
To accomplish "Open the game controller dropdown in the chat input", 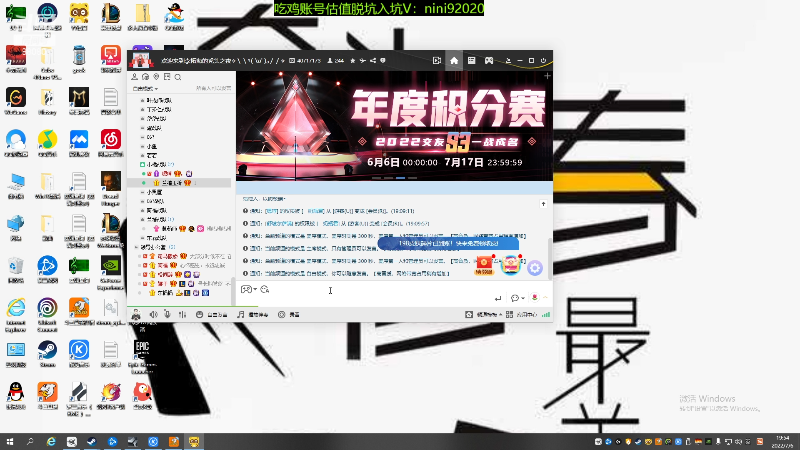I will click(248, 289).
